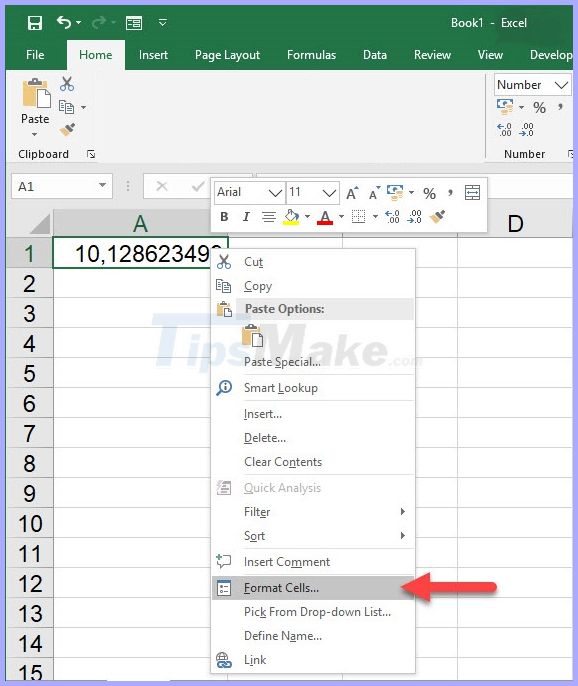Apply red font color from mini toolbar
Screen dimensions: 578x686
325,217
